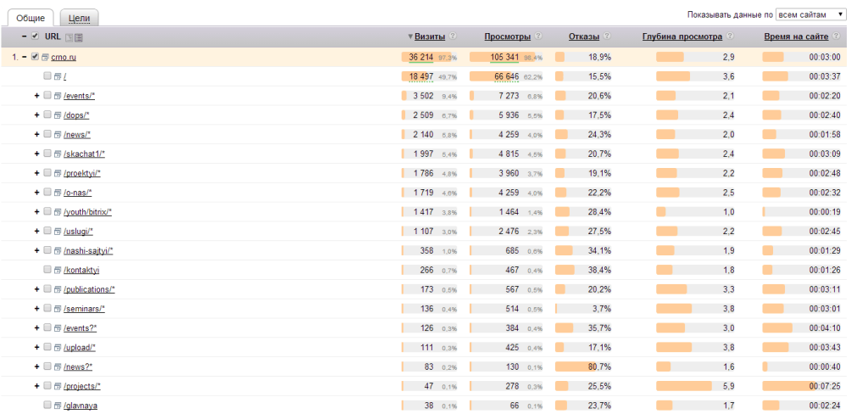
Task: Open the /kontaktyi link
Action: pos(81,270)
